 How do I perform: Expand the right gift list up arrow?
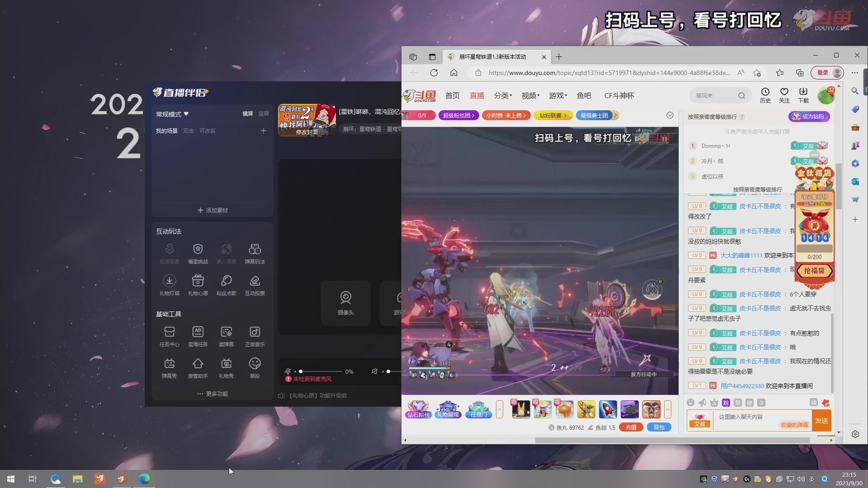tap(668, 409)
